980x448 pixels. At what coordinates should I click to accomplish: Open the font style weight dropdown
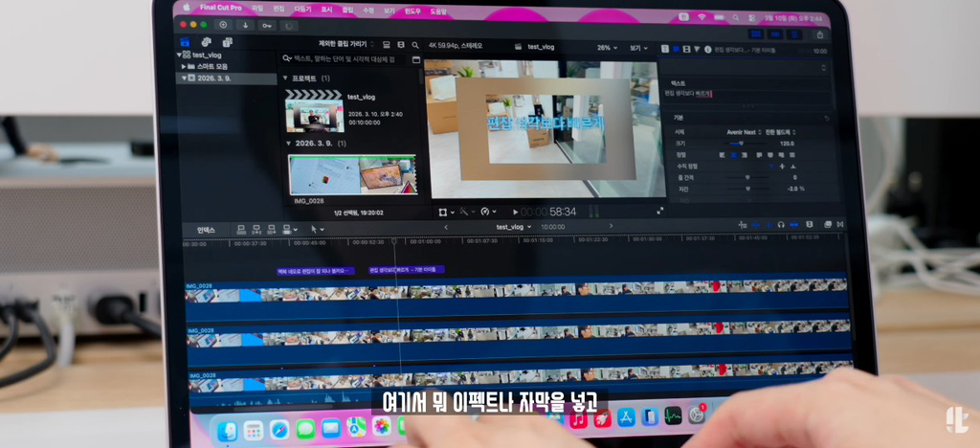781,132
